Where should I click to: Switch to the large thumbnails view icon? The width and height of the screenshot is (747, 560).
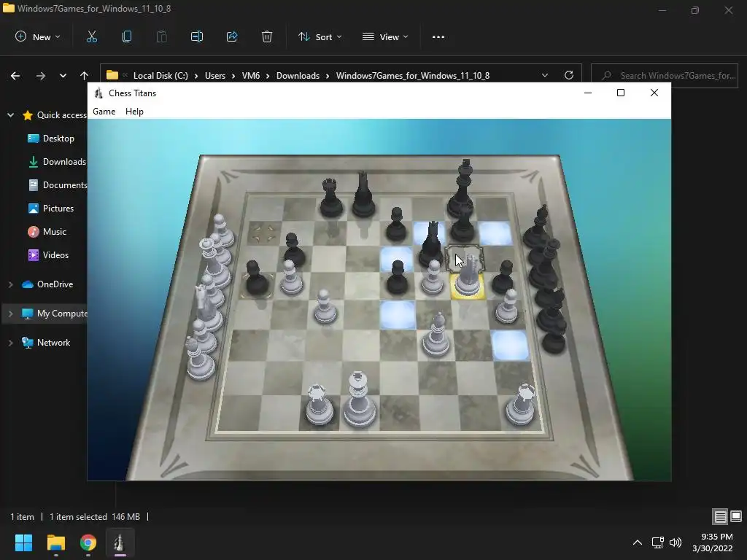736,516
